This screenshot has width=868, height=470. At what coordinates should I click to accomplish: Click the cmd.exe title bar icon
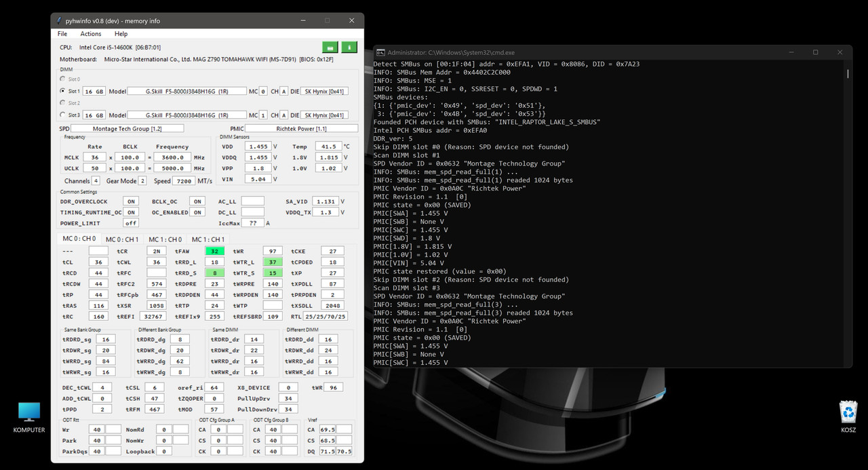pos(381,52)
